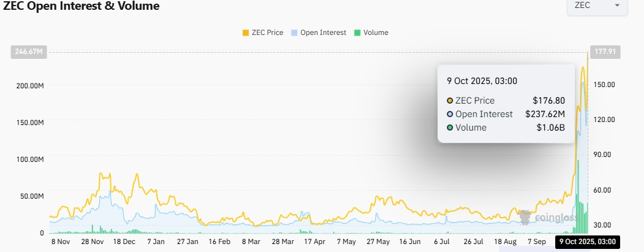Hide the Volume series via legend label
644x252 pixels.
[x=375, y=32]
